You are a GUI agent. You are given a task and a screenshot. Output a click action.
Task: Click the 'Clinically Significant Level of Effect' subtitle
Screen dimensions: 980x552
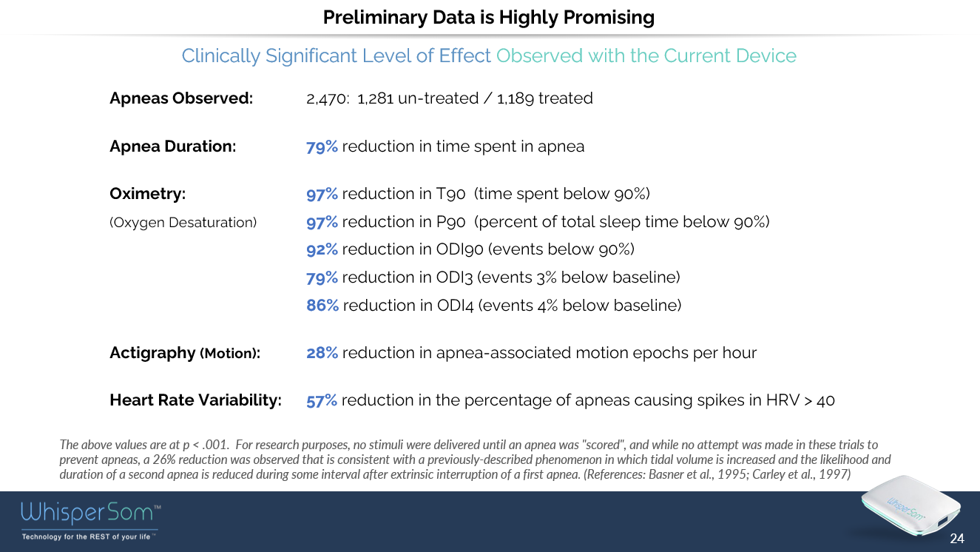tap(337, 56)
